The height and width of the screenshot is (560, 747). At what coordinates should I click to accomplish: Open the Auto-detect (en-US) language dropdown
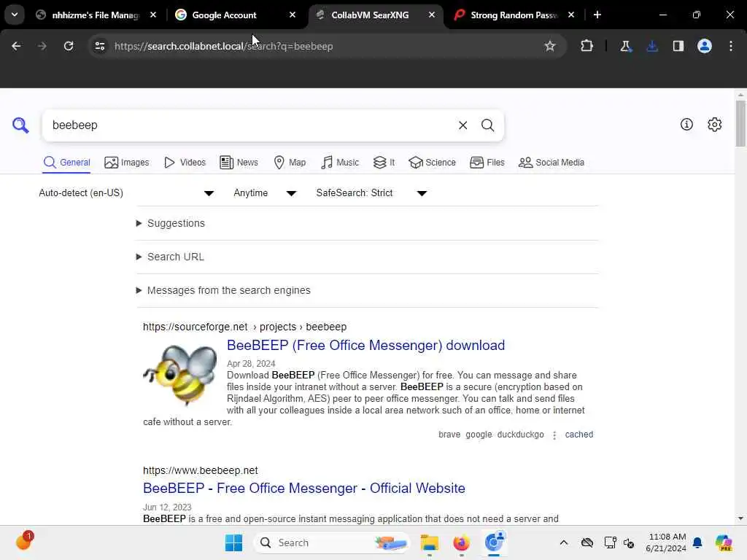126,192
